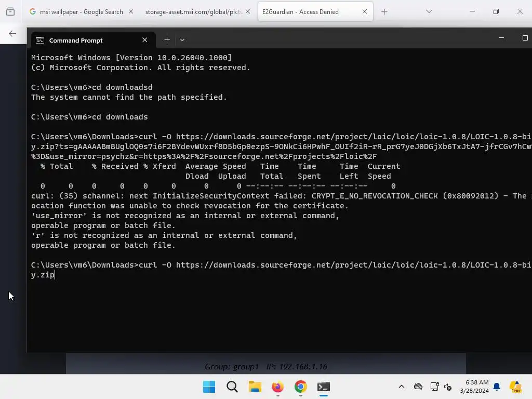Open notifications bell icon
532x399 pixels.
coord(497,387)
